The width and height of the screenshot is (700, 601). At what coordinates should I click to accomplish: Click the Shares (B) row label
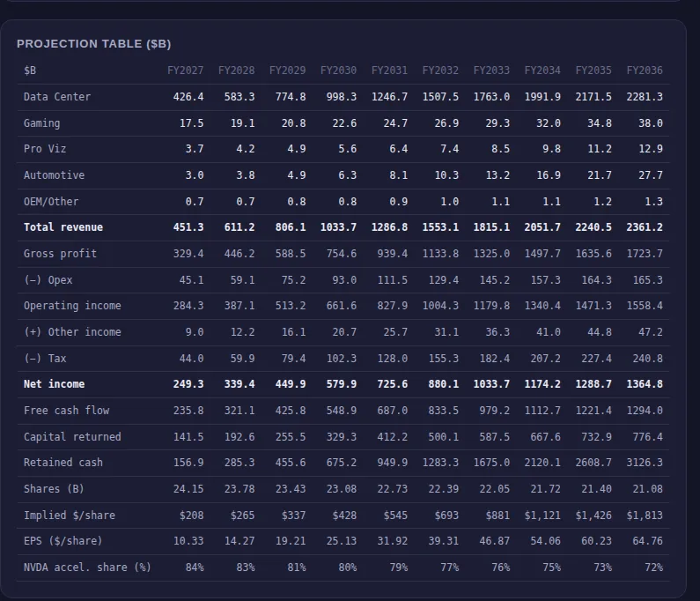tap(54, 489)
